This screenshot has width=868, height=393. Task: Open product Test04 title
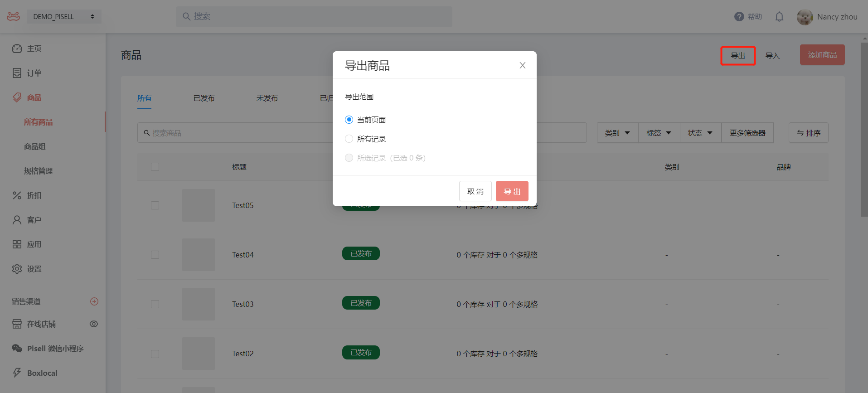(x=243, y=255)
